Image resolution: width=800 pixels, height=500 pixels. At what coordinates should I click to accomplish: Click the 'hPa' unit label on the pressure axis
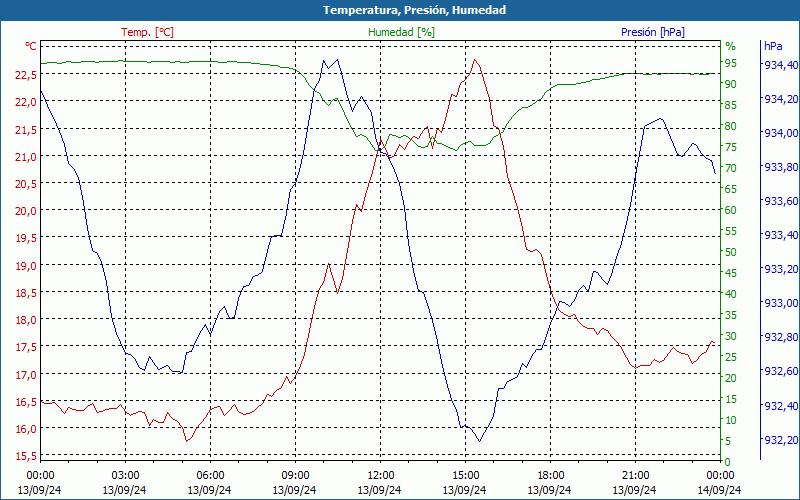773,46
